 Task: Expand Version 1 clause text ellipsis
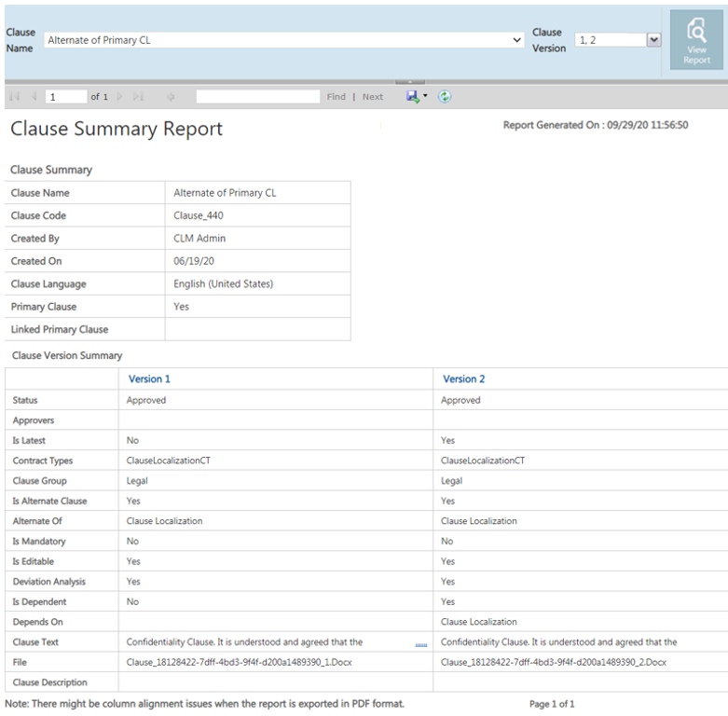click(420, 643)
